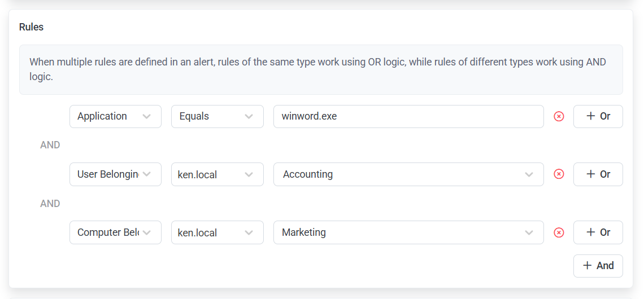Screen dimensions: 644x299
Task: Remove the Computer Belonging Marketing rule
Action: (559, 232)
